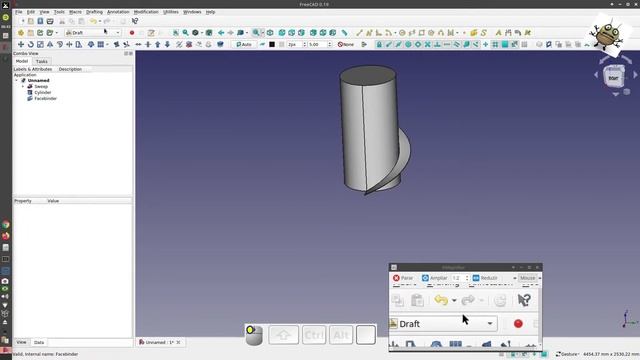Toggle the Snap Lock icon
The width and height of the screenshot is (640, 360).
point(379,44)
